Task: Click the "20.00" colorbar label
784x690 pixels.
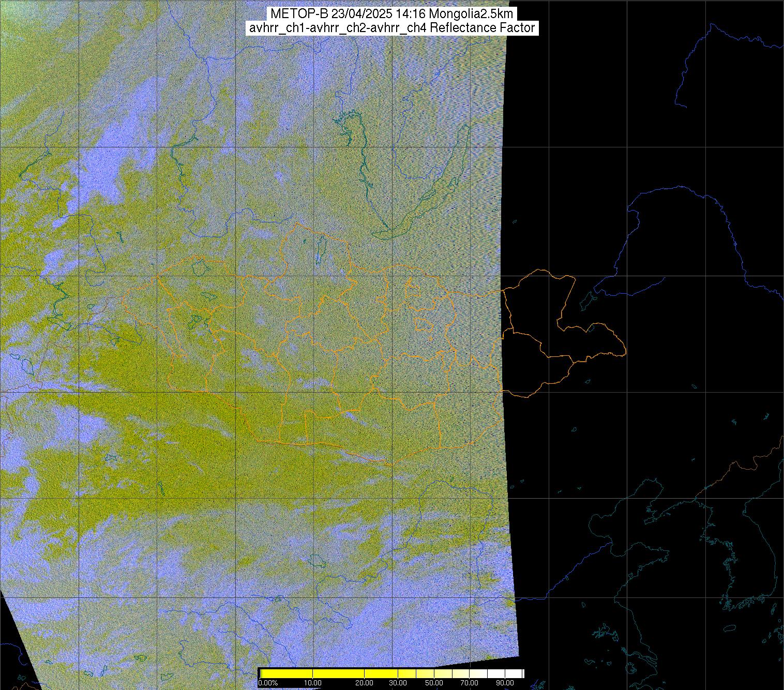Action: click(364, 683)
